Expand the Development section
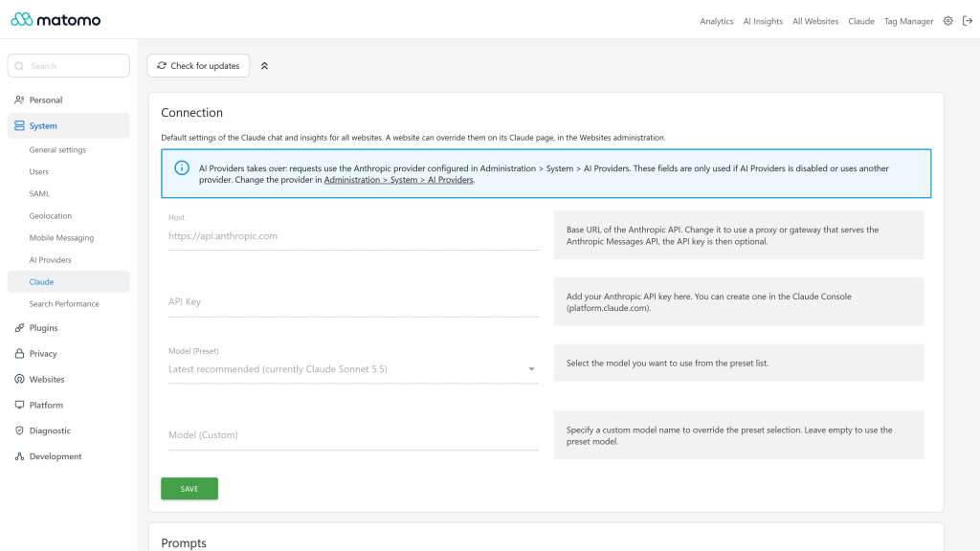This screenshot has height=551, width=980. [x=69, y=456]
